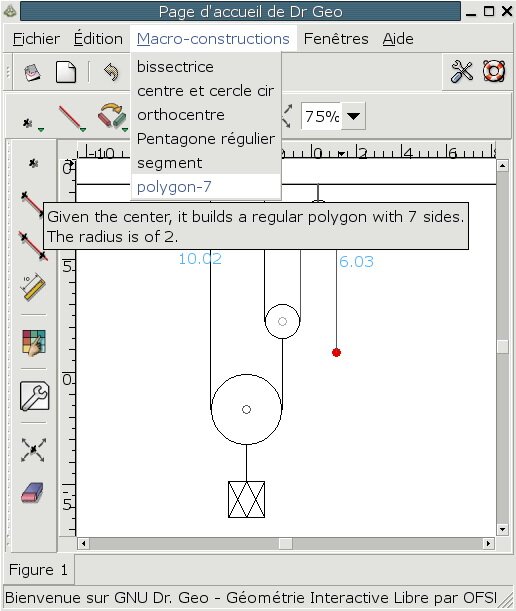Open help via the lifebuoy icon
This screenshot has height=611, width=516.
[x=494, y=71]
